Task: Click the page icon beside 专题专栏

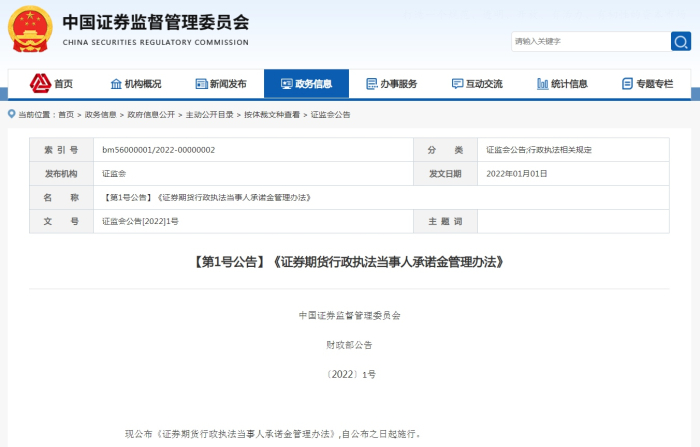Action: pyautogui.click(x=627, y=84)
